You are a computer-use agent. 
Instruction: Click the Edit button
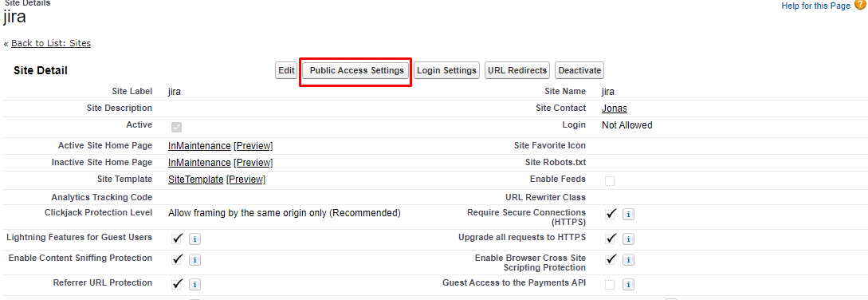point(286,70)
